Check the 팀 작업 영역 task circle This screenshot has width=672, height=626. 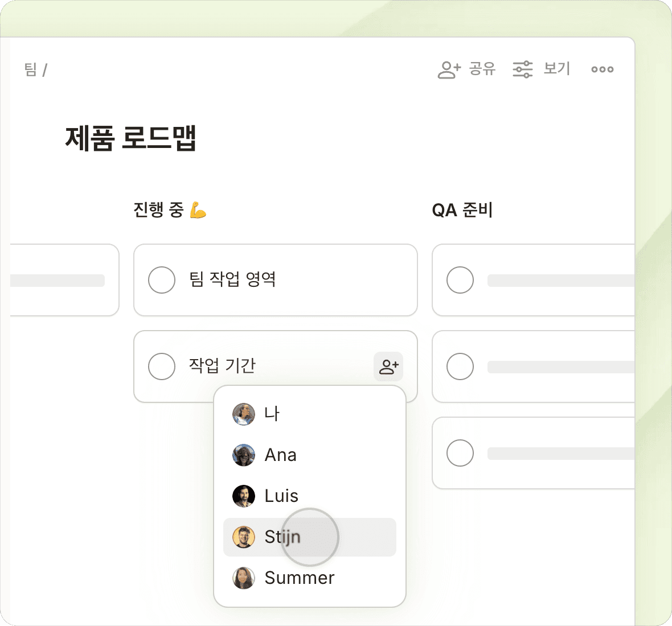click(162, 280)
